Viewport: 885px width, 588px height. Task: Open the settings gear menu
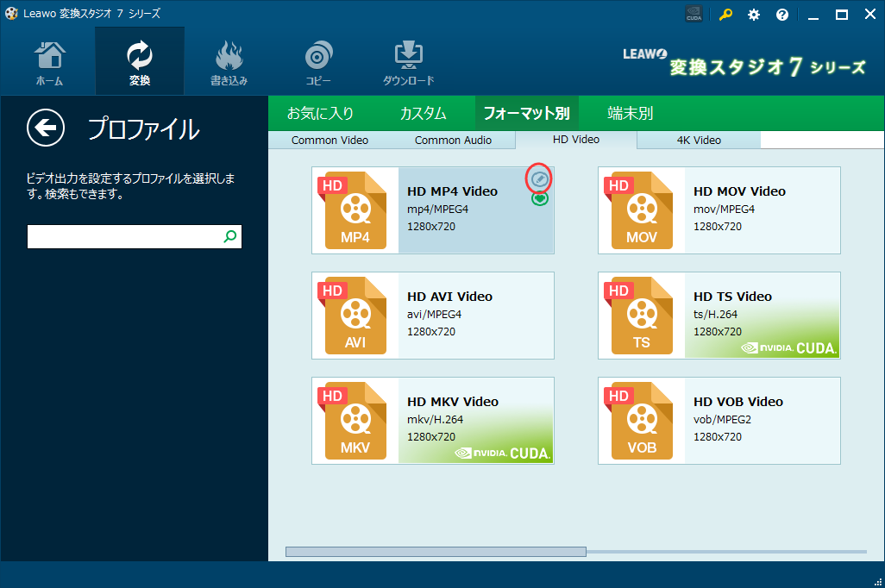click(753, 14)
